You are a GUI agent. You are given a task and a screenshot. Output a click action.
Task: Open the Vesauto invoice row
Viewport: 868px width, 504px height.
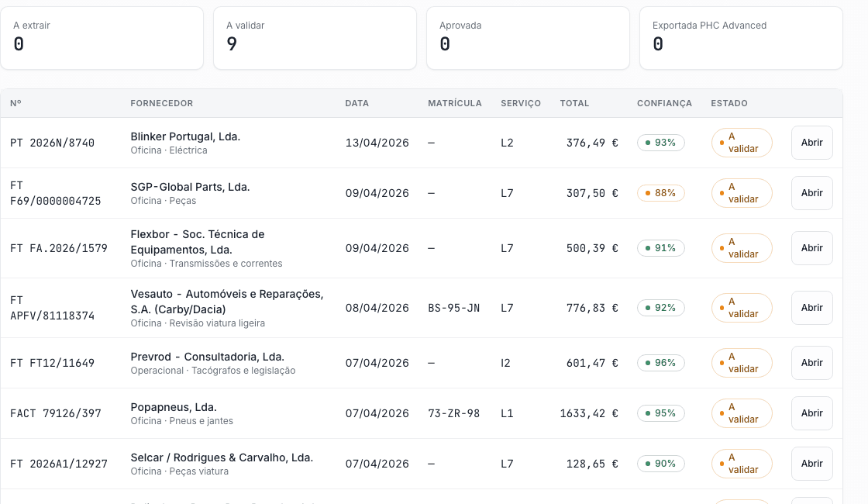tap(811, 308)
